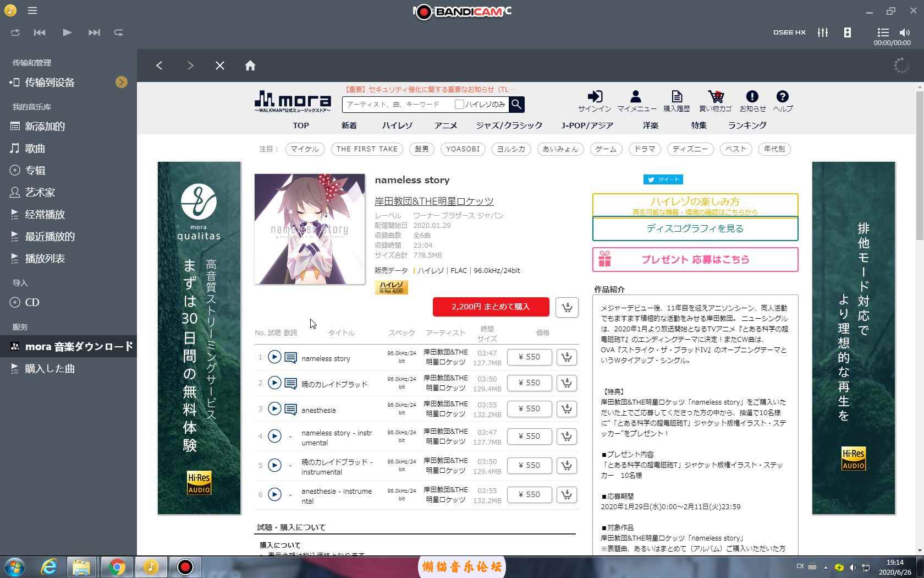The image size is (924, 578).
Task: Skip to next track
Action: click(x=94, y=32)
